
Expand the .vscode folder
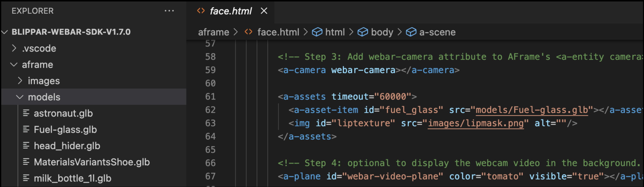(14, 48)
